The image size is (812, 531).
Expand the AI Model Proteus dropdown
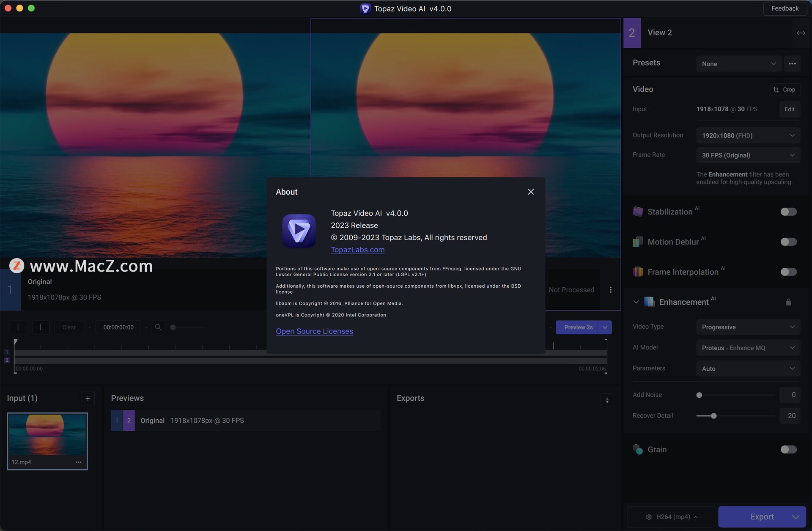click(748, 348)
